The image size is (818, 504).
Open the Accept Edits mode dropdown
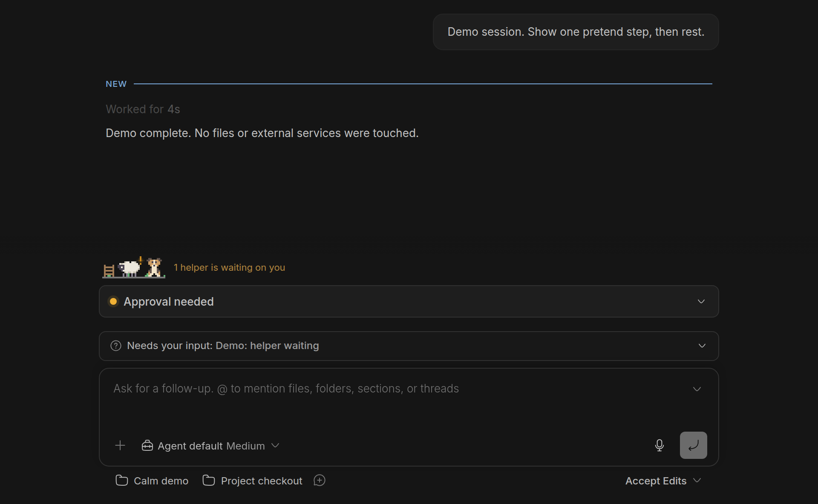pos(663,481)
